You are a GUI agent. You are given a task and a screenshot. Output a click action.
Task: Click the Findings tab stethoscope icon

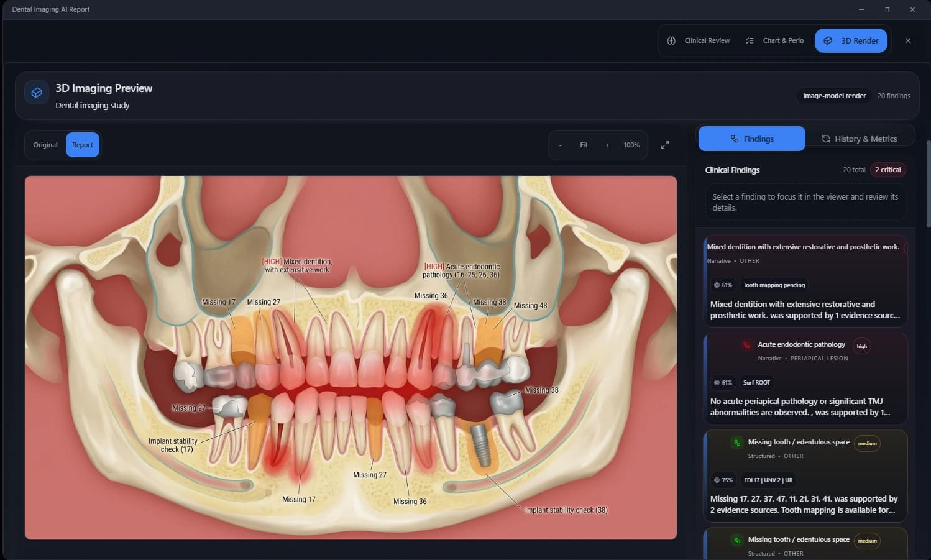(x=735, y=139)
